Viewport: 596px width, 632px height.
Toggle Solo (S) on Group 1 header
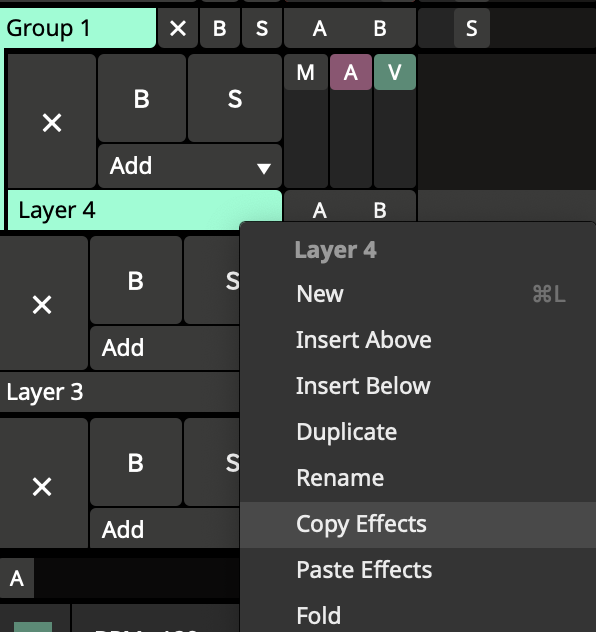coord(262,28)
